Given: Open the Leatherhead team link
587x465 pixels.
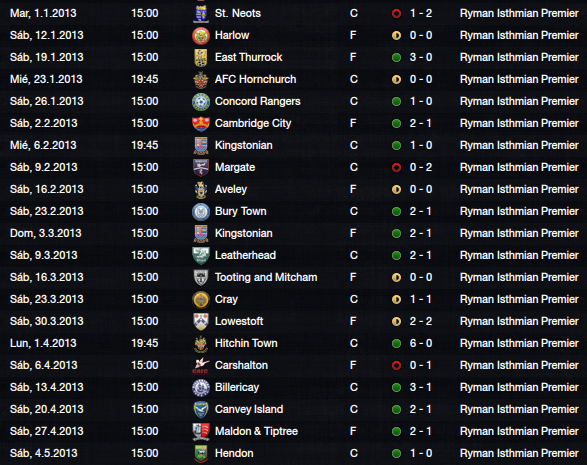Looking at the screenshot, I should (245, 255).
